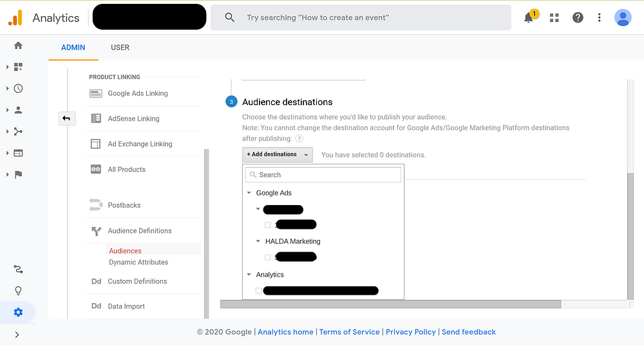Open Audience person icon in sidebar
The width and height of the screenshot is (644, 345).
point(18,110)
